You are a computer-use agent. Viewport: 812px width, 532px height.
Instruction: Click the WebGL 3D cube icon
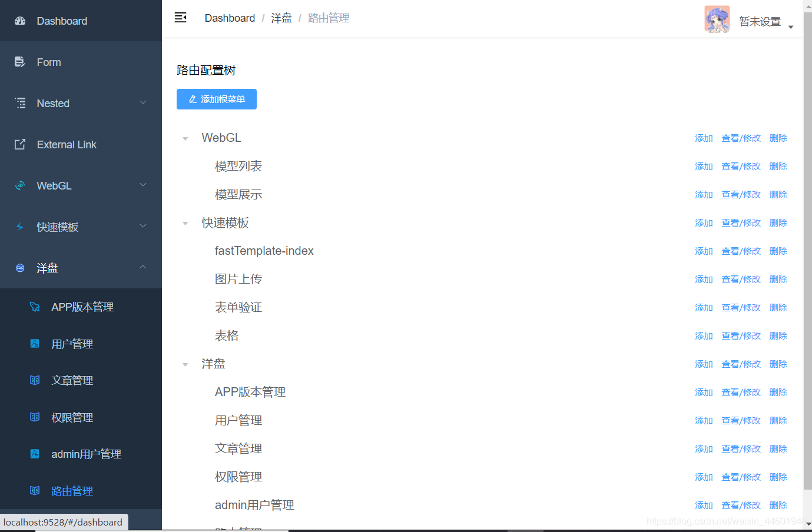click(x=20, y=185)
